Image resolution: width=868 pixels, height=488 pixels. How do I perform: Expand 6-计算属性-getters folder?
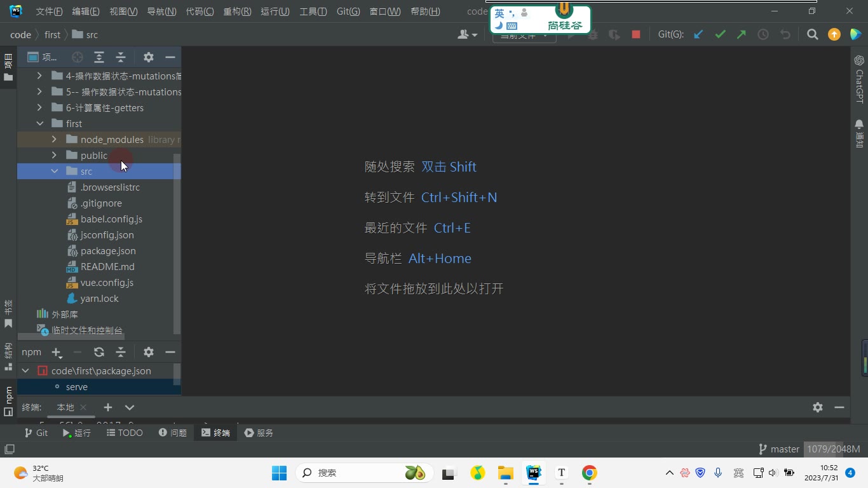(39, 107)
